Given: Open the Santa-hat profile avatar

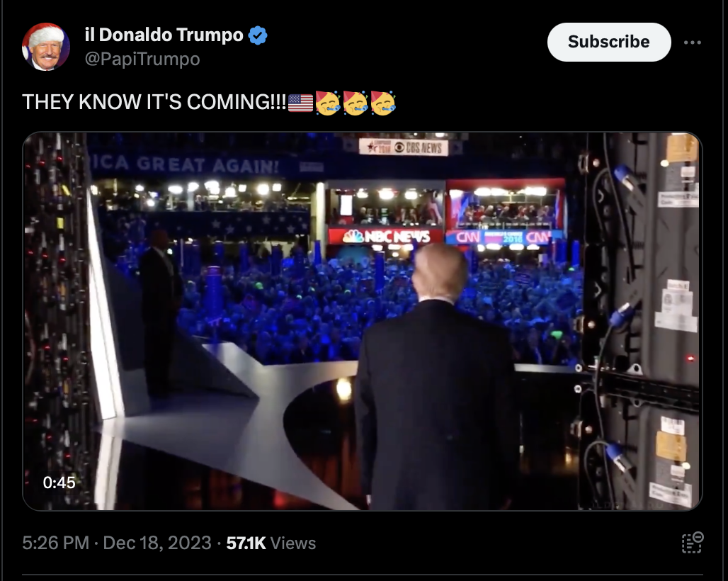Looking at the screenshot, I should [x=45, y=47].
